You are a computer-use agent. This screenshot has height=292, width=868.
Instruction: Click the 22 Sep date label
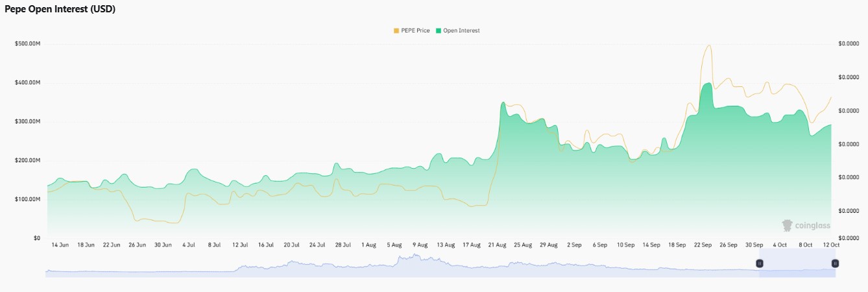tap(703, 245)
